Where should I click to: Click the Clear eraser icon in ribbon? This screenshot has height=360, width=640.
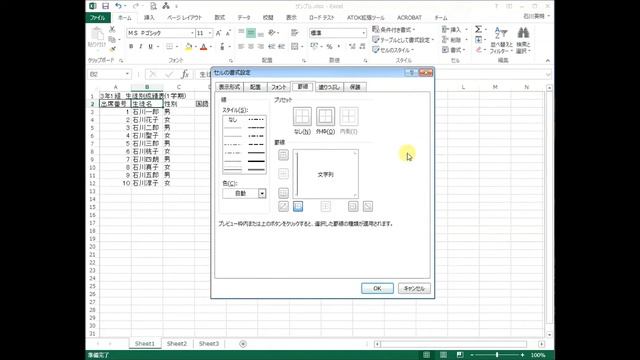click(x=478, y=50)
